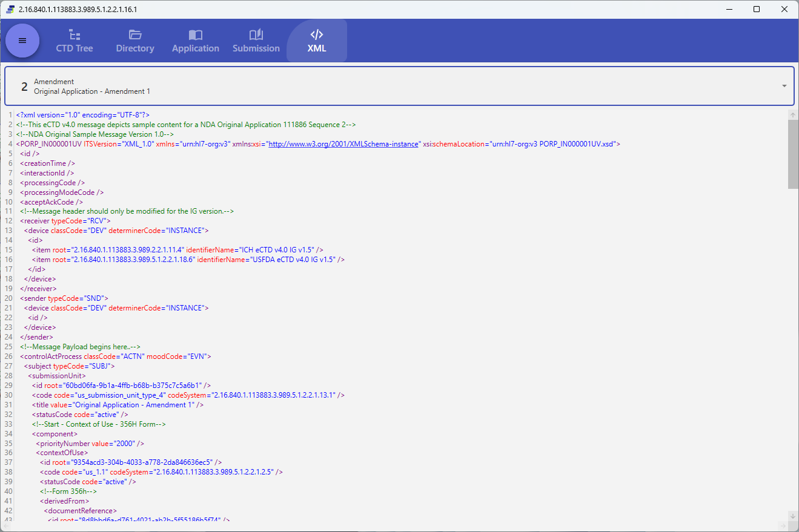Select the XML tab

[x=317, y=41]
